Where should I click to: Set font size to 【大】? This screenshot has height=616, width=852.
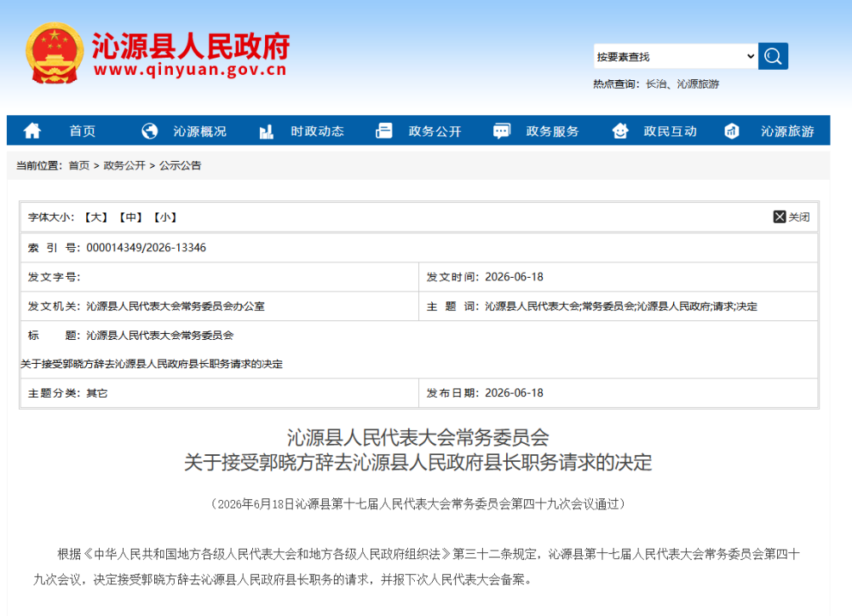coord(96,217)
